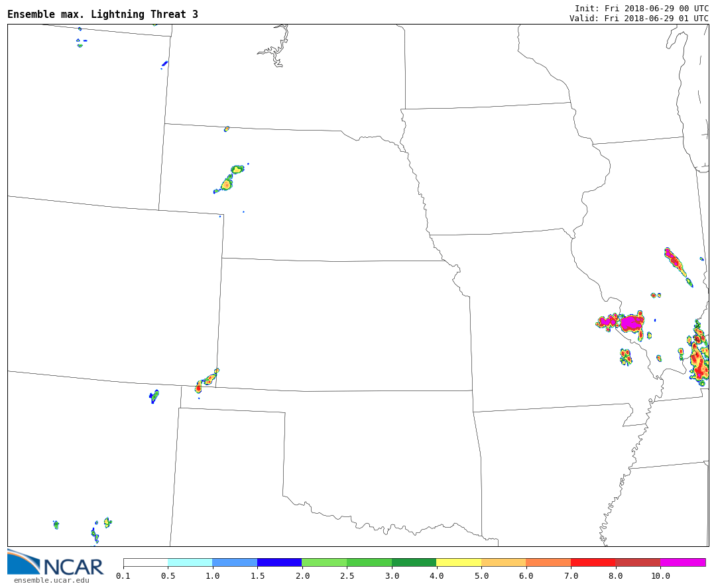The height and width of the screenshot is (588, 716).
Task: Click the 10.0 tick label on the colorbar
Action: (x=660, y=576)
